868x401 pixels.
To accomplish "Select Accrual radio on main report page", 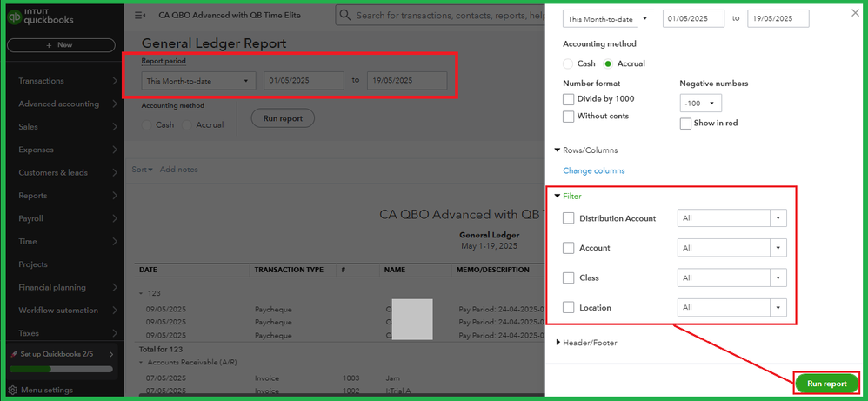I will 187,125.
